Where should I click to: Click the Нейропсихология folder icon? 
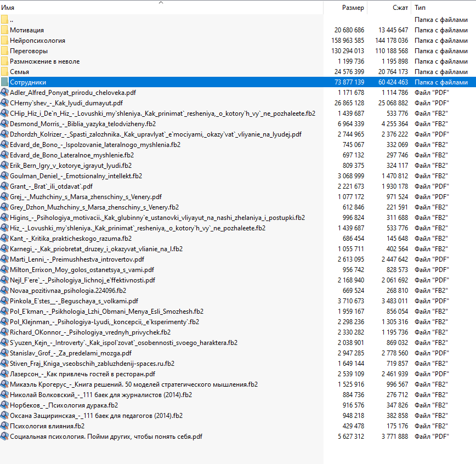5,41
